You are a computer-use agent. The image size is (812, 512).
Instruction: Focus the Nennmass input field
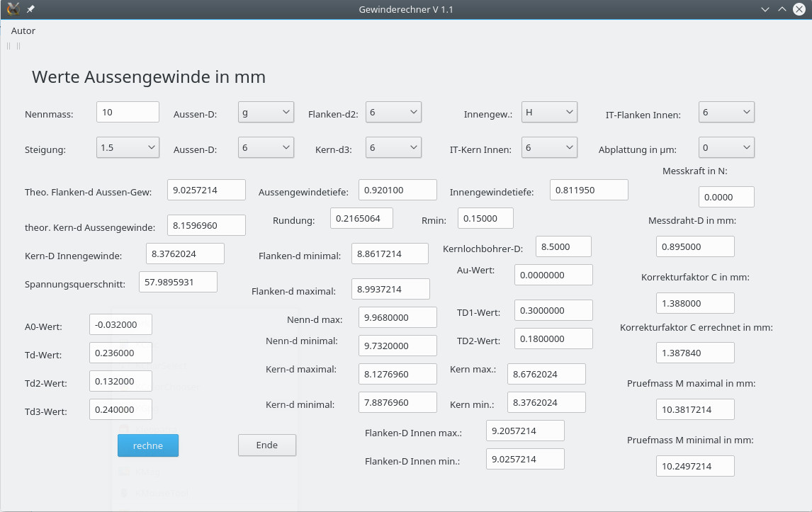coord(128,113)
